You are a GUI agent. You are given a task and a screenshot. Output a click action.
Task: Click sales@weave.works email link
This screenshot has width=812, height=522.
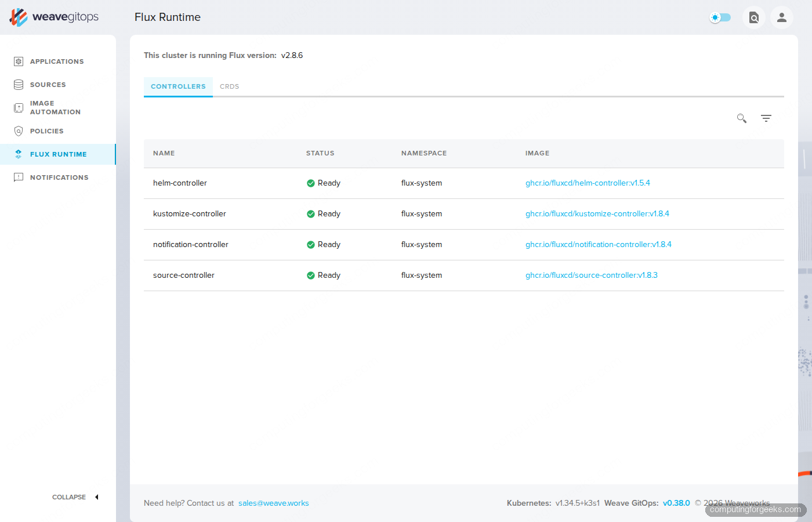(274, 503)
